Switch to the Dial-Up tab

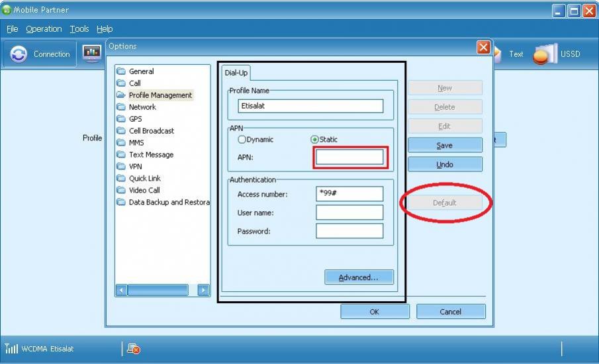coord(236,73)
